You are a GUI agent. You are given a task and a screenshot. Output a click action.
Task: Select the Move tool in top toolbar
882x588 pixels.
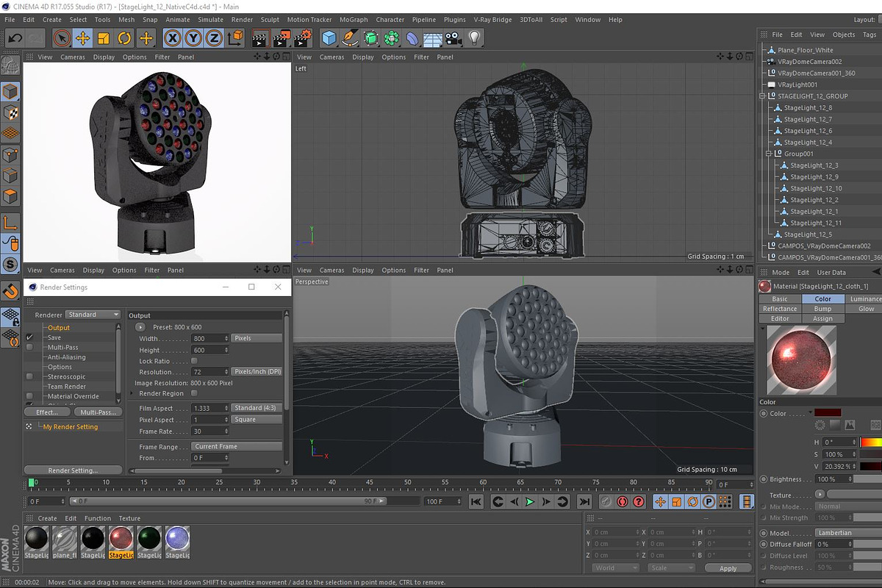click(83, 37)
